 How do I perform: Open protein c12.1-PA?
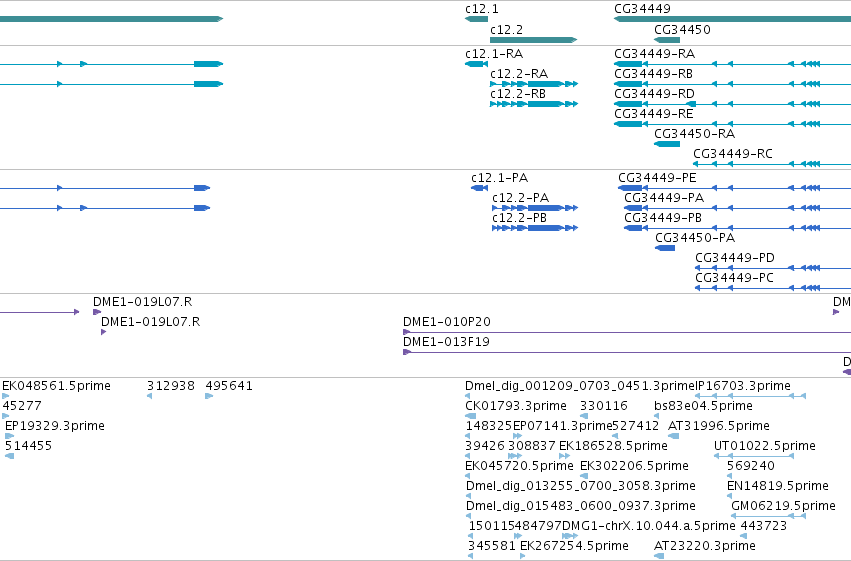[499, 178]
